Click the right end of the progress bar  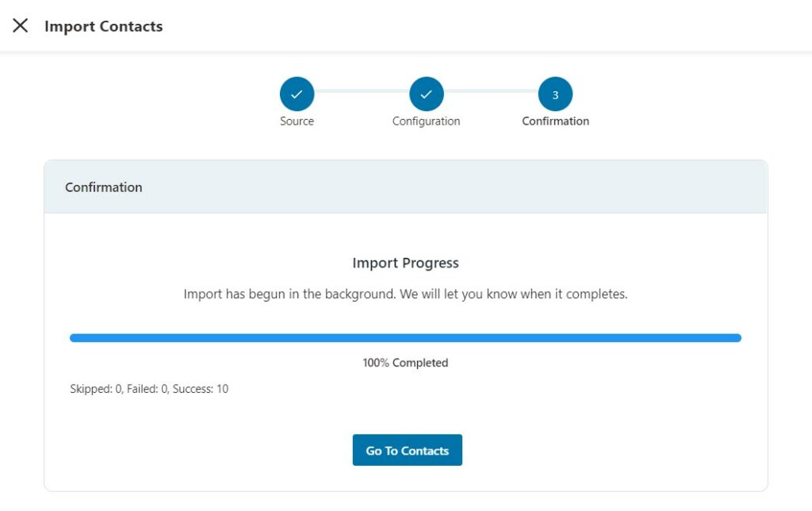[x=737, y=338]
